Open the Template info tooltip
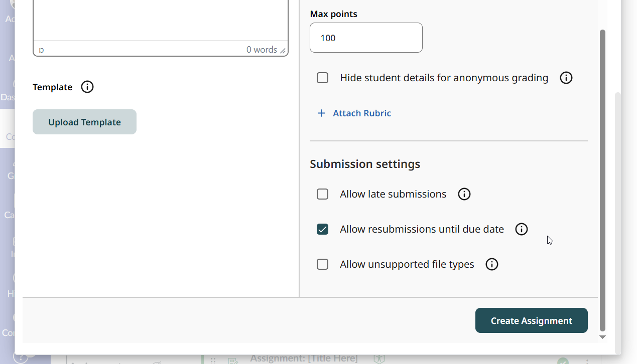This screenshot has height=364, width=637. point(87,87)
